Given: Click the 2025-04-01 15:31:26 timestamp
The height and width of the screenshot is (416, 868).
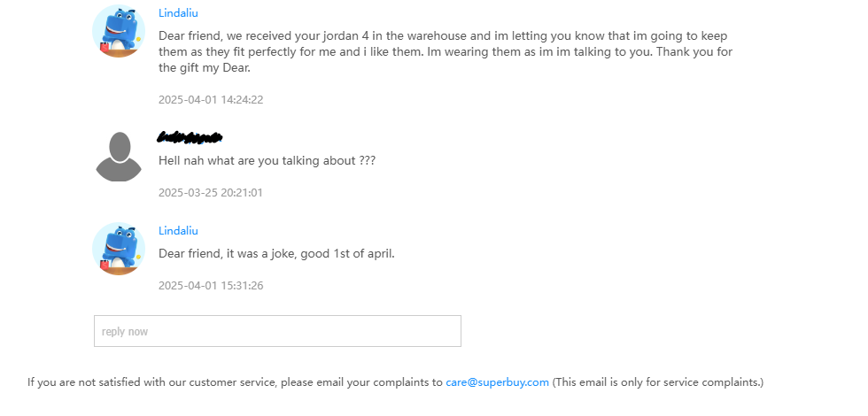Looking at the screenshot, I should tap(211, 286).
